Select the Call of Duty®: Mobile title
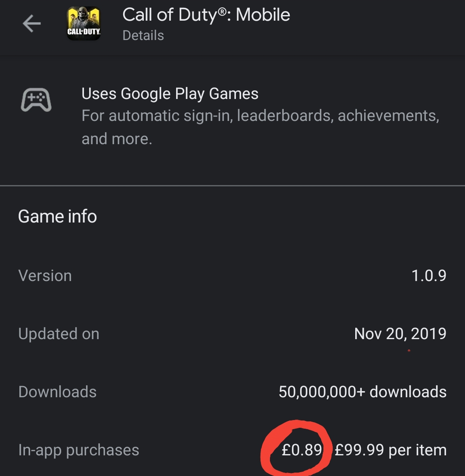465x476 pixels. pos(206,15)
